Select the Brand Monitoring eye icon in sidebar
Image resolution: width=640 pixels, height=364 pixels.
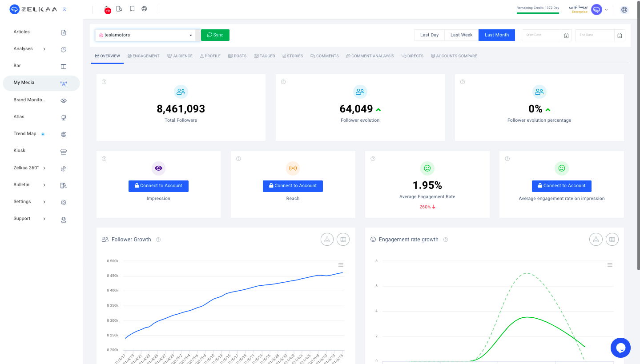tap(64, 100)
